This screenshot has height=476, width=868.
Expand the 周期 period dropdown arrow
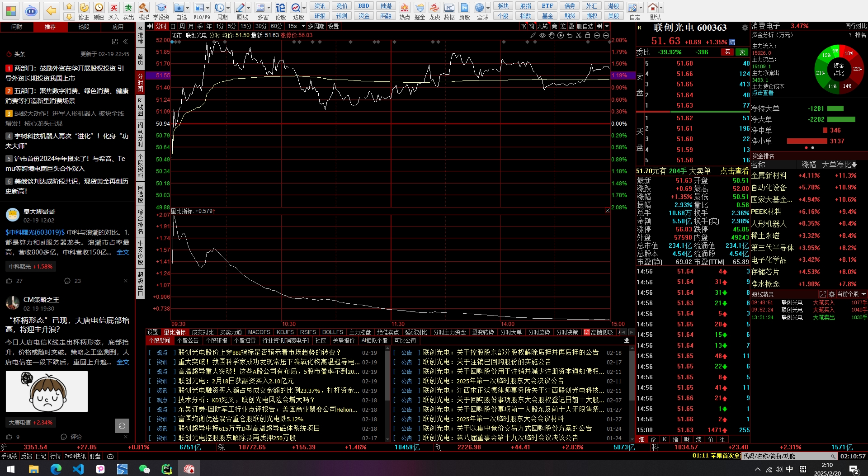tap(228, 8)
